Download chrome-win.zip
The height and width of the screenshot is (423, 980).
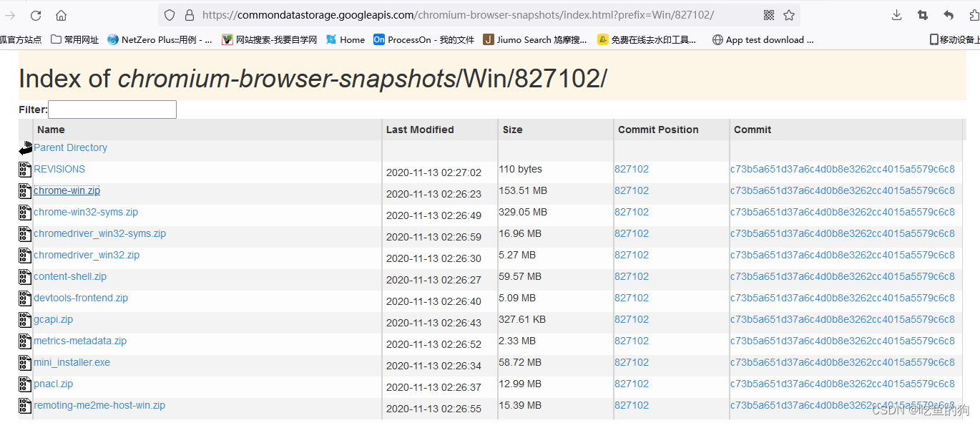(67, 190)
